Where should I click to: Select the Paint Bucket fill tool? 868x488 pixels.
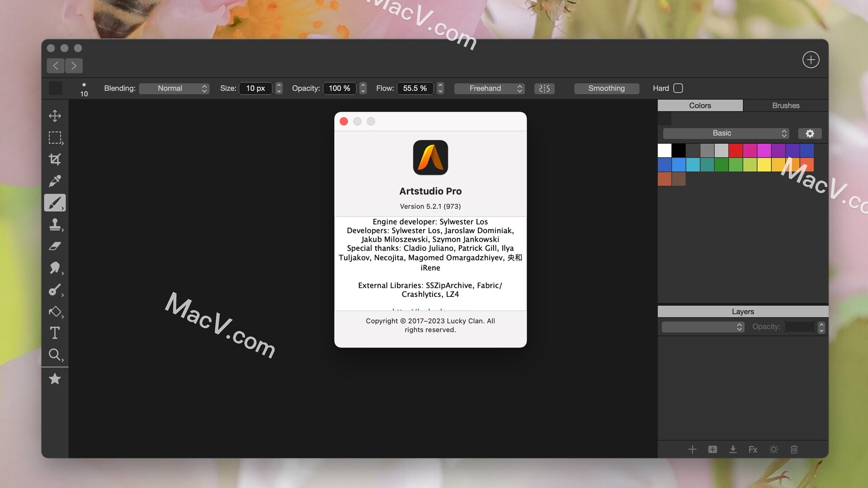[55, 312]
